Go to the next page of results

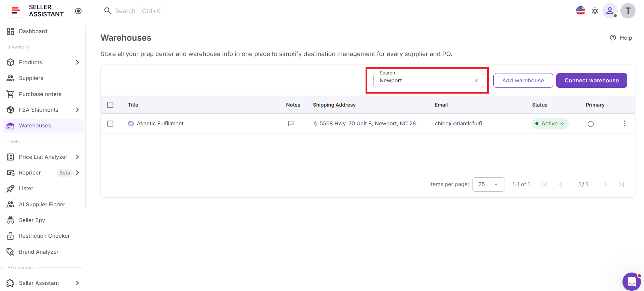[605, 184]
